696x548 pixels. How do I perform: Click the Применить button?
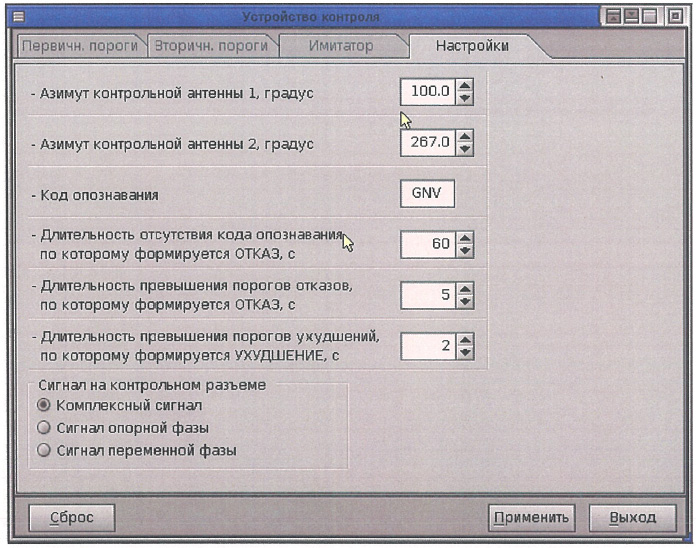[531, 518]
